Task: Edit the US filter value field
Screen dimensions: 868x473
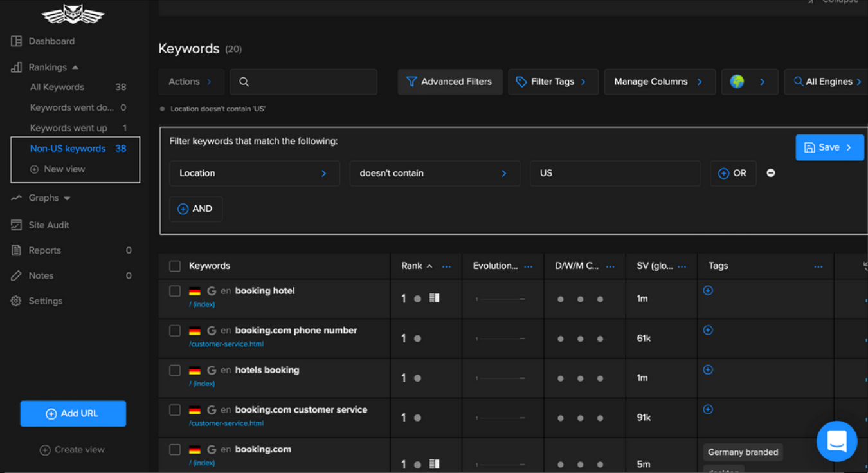Action: (x=615, y=173)
